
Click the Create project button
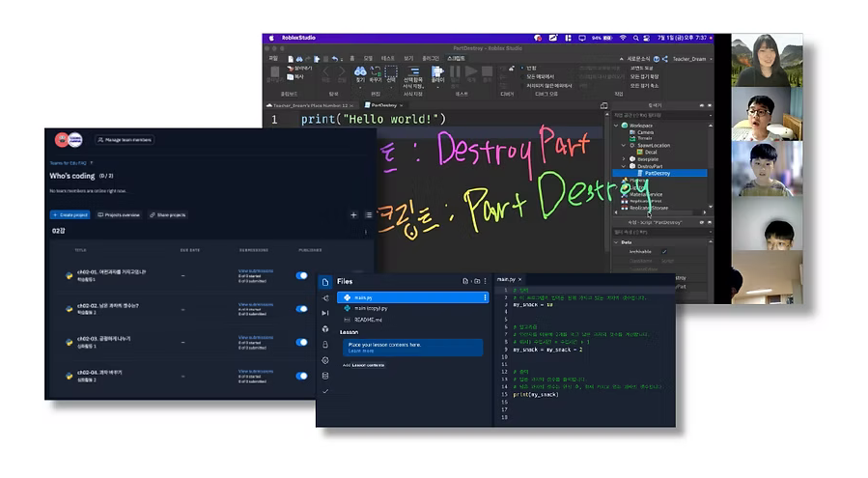coord(70,215)
